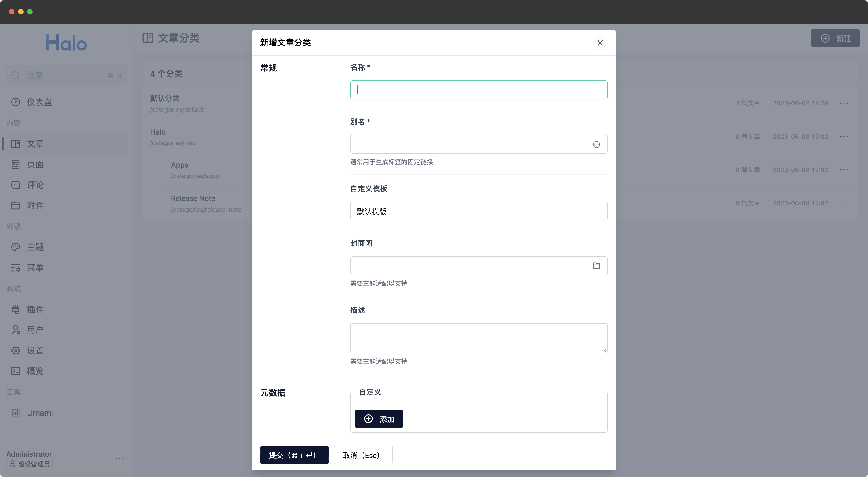The image size is (868, 477).
Task: Click the 封面图 input field
Action: tap(468, 266)
